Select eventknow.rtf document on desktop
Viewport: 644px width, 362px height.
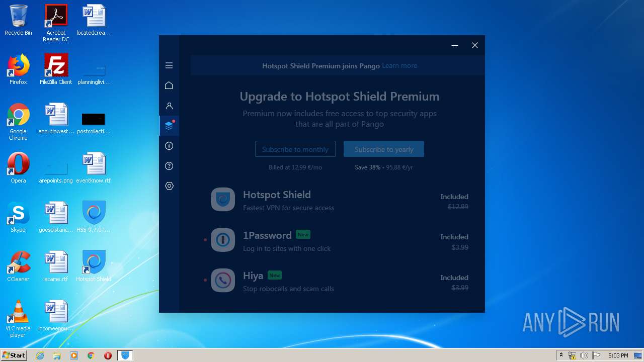tap(94, 168)
